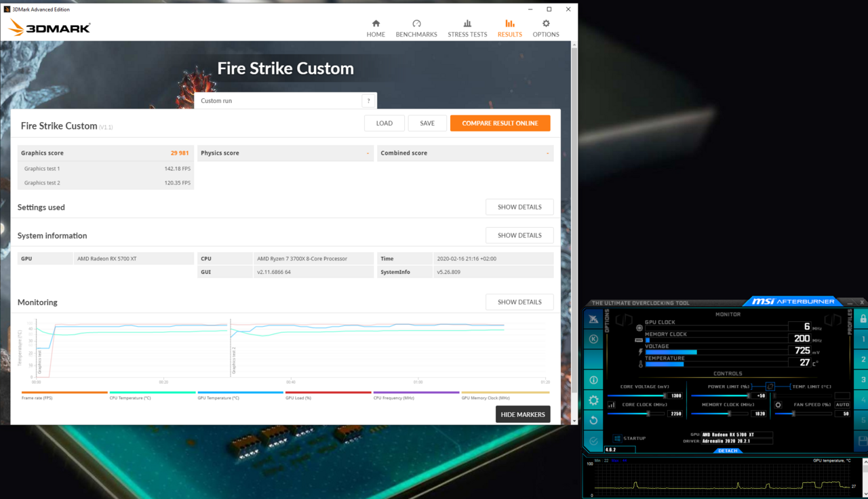The image size is (868, 499).
Task: Select AMD Radeon RX 5700 XT GPU cell
Action: [133, 258]
